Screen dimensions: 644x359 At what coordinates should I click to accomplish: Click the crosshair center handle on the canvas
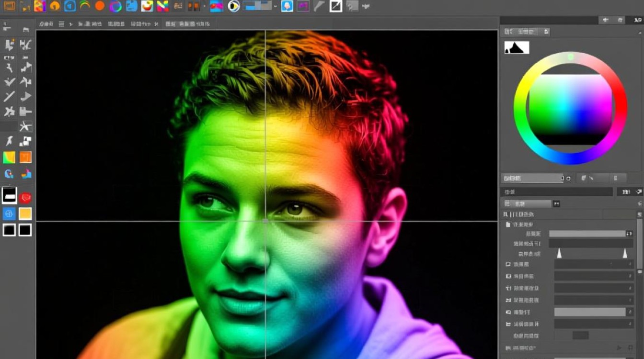(x=265, y=221)
